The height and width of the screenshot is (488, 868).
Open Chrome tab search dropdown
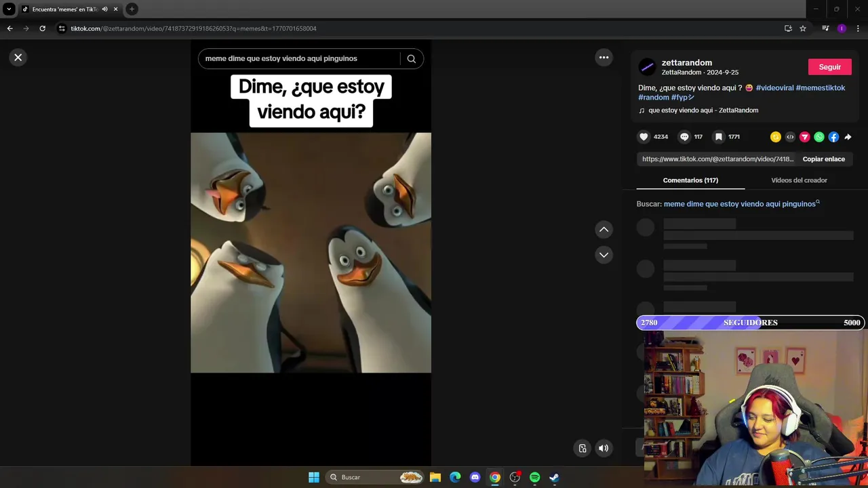coord(9,9)
